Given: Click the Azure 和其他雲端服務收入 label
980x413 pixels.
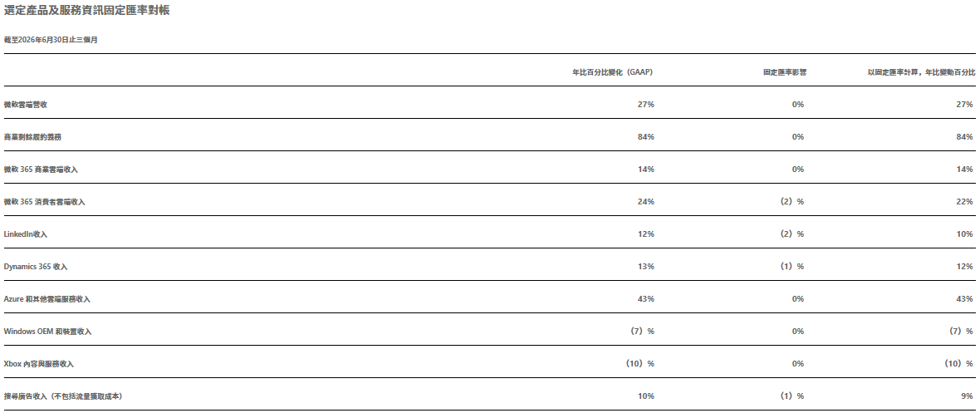Looking at the screenshot, I should click(47, 299).
